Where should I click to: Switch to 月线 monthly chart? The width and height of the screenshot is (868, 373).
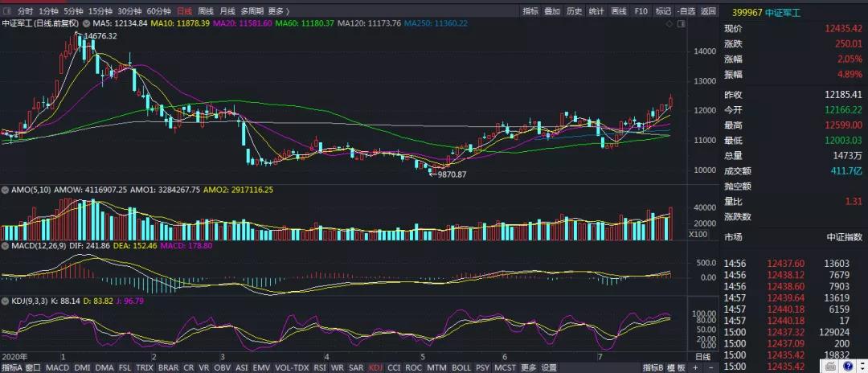click(227, 11)
